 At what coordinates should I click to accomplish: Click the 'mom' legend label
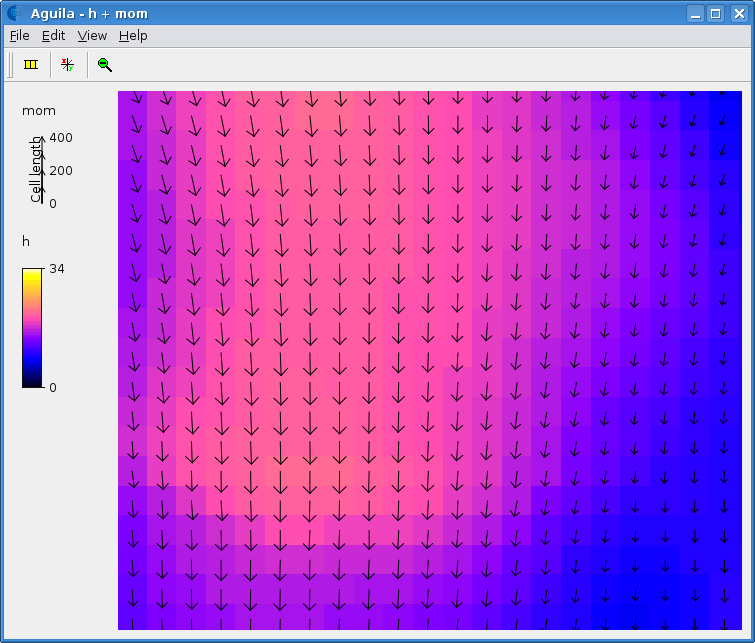coord(39,111)
